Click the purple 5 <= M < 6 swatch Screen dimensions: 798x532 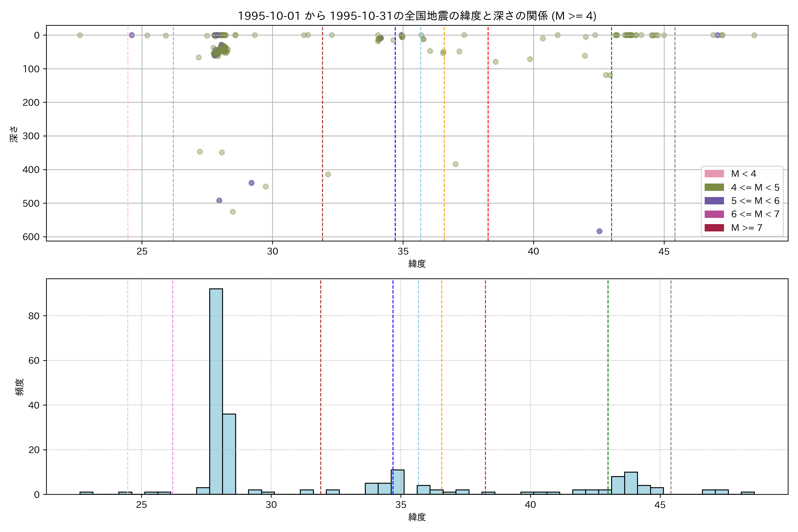(x=714, y=201)
